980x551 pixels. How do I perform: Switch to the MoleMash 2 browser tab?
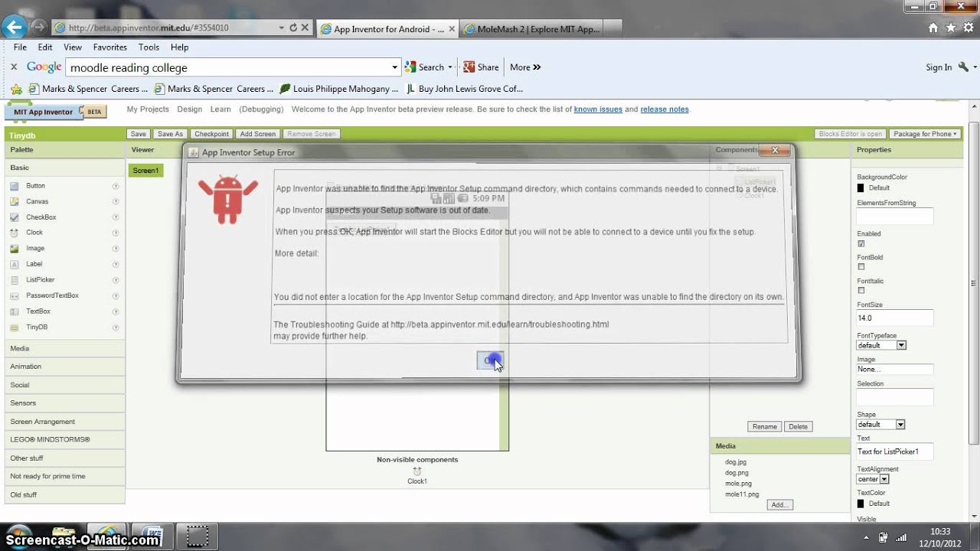(533, 29)
